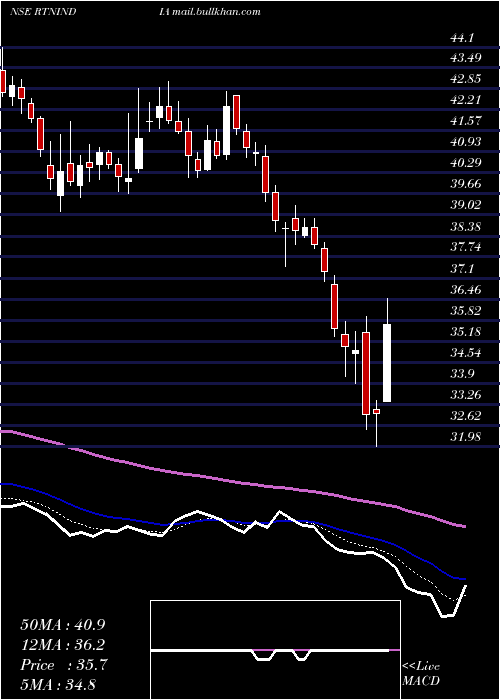Click the 35.18 price axis label

[x=465, y=332]
